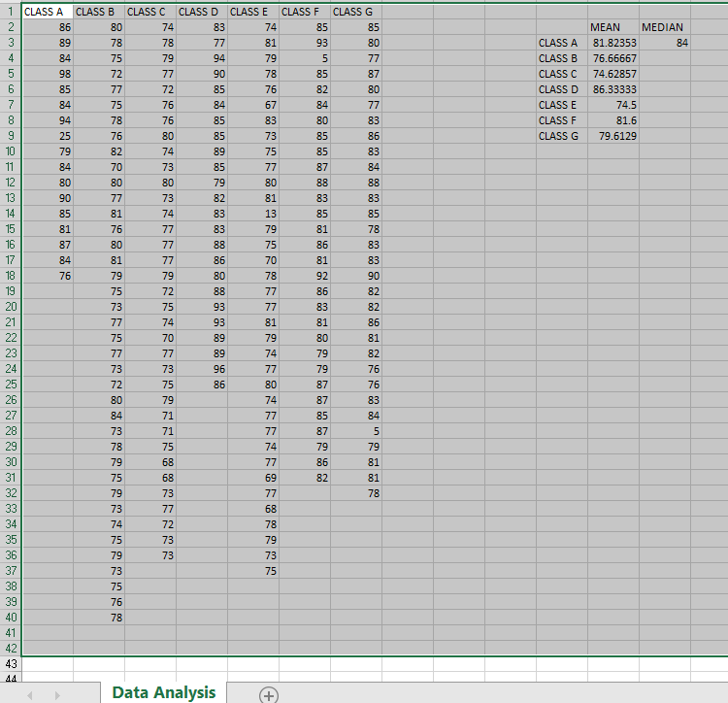Select the CLASS F column header cell
This screenshot has width=728, height=703.
305,12
